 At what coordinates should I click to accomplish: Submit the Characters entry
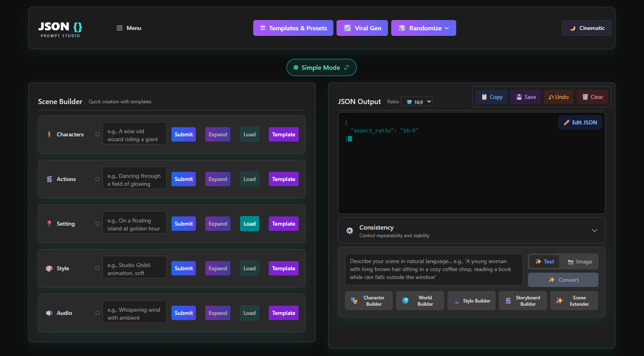(x=184, y=134)
